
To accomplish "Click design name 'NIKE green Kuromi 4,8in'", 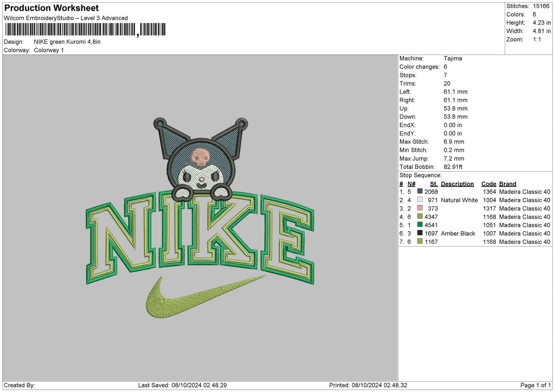I will [x=67, y=42].
